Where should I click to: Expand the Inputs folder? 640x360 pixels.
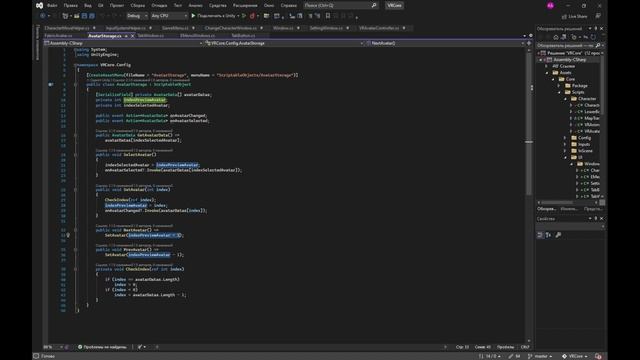pos(565,145)
